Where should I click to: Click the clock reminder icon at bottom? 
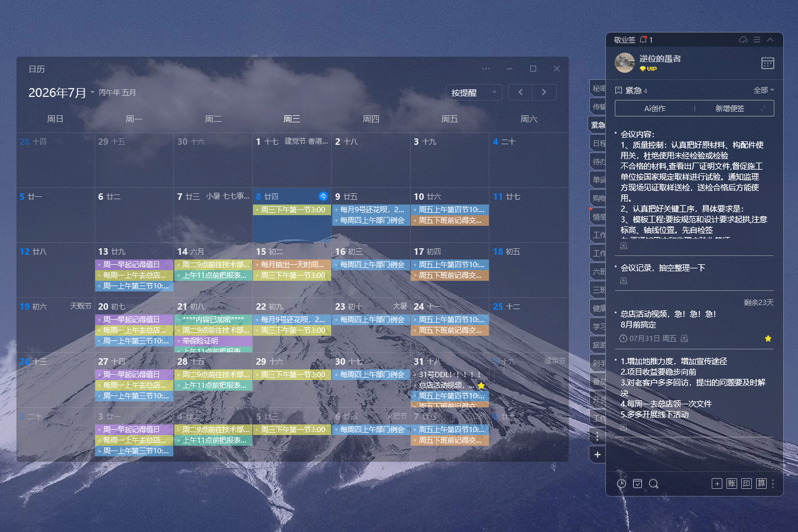(621, 484)
